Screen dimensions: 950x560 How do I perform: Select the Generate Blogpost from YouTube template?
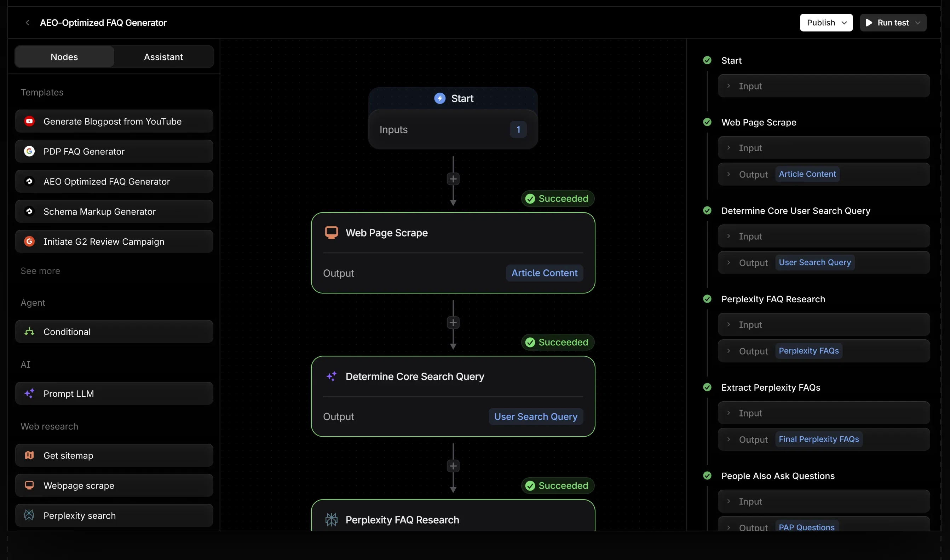pyautogui.click(x=114, y=121)
